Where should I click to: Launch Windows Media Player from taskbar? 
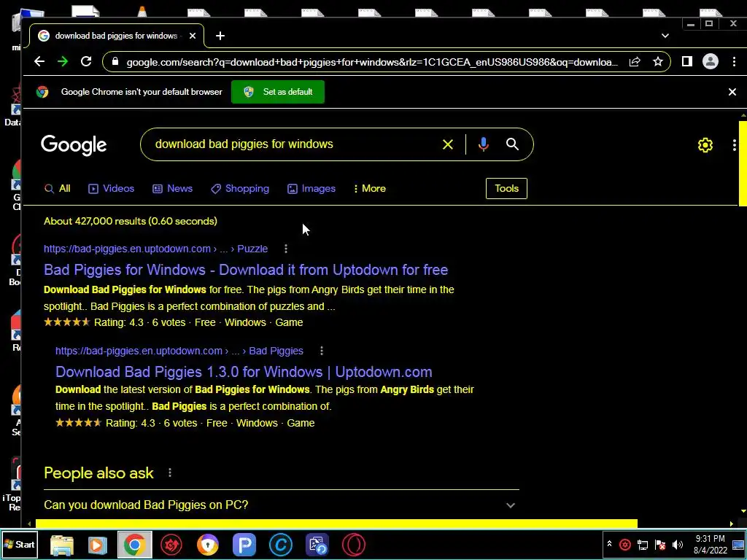click(x=97, y=545)
